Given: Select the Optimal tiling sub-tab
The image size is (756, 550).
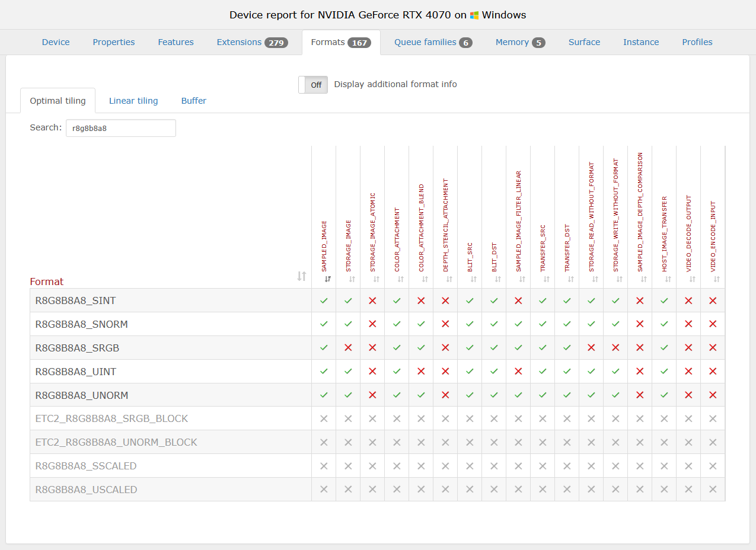Looking at the screenshot, I should [58, 101].
